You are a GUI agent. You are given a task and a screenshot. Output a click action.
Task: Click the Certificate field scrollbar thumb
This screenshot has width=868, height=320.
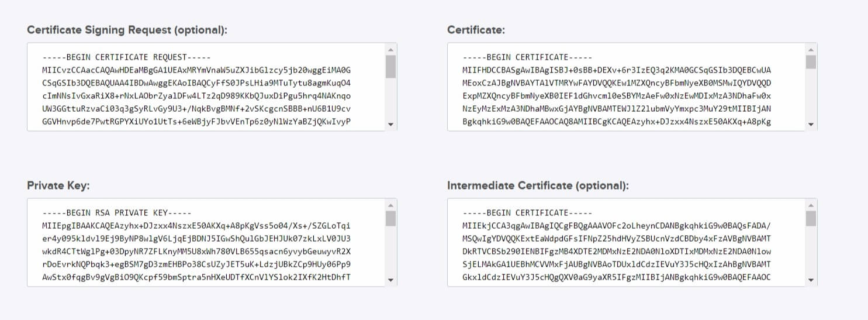click(811, 62)
